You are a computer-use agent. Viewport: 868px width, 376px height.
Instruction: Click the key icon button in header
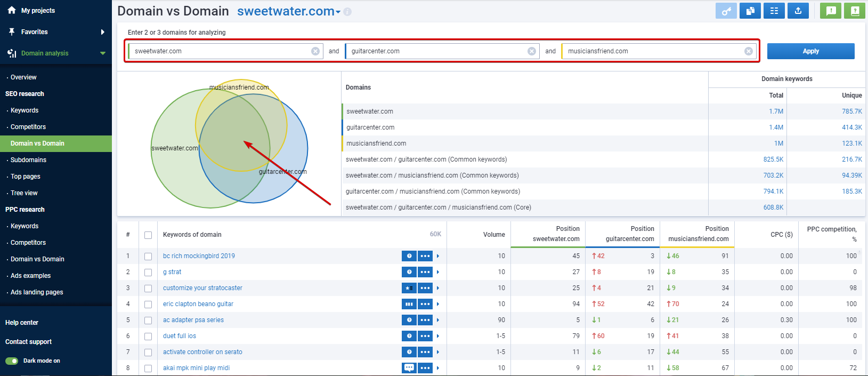point(726,11)
